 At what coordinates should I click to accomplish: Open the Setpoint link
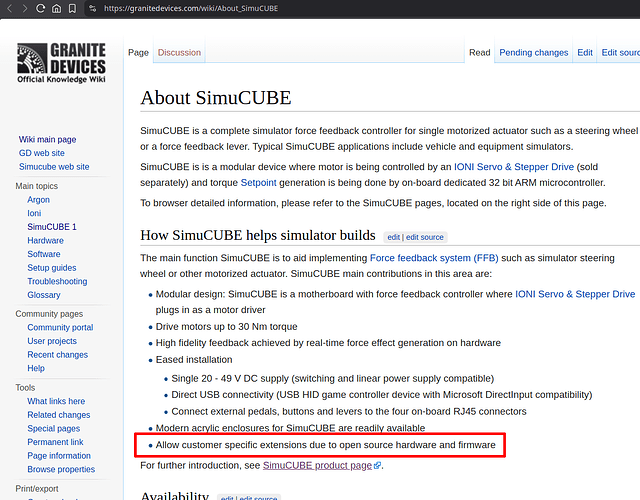258,182
